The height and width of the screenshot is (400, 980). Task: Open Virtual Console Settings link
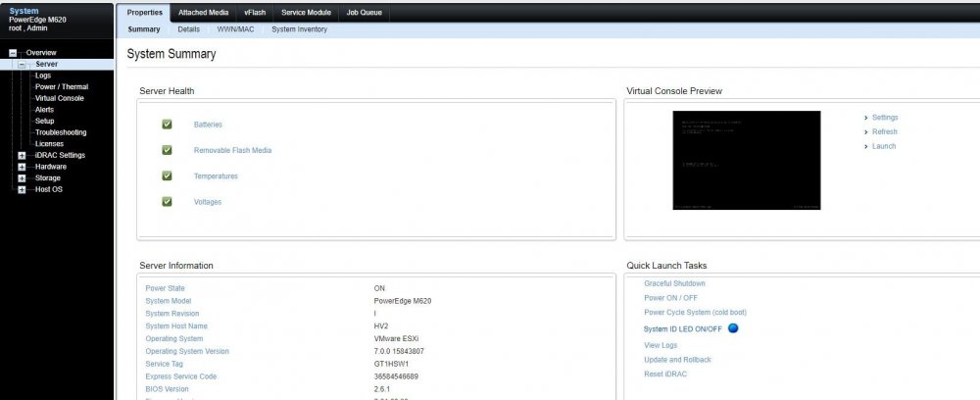pos(885,118)
